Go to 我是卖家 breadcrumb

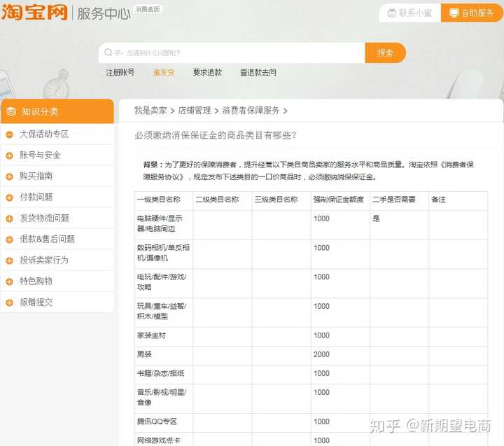(x=150, y=111)
